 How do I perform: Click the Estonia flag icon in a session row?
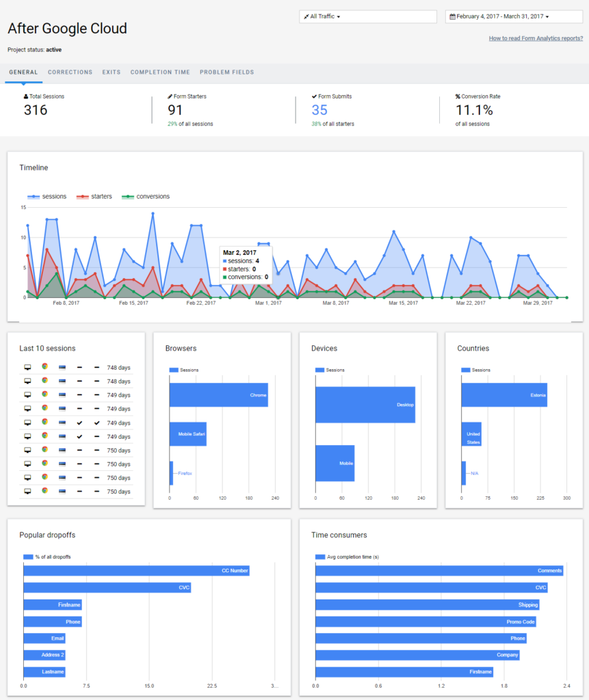[62, 367]
